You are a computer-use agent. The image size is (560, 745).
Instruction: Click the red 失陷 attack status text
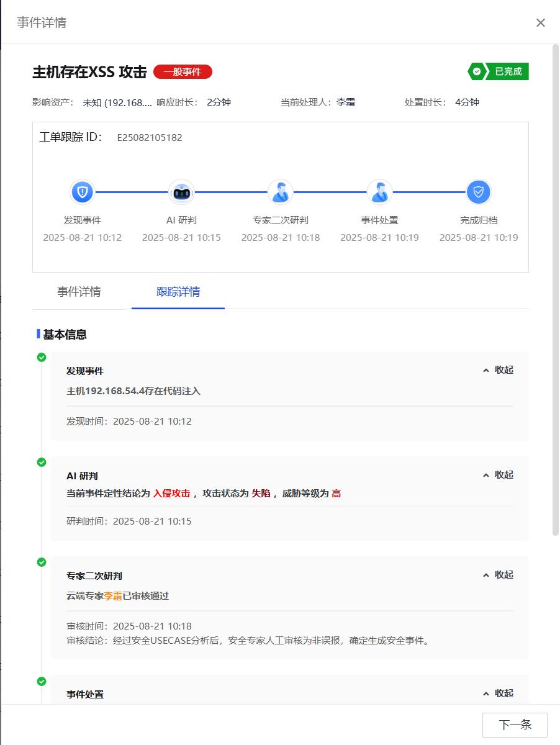click(261, 494)
